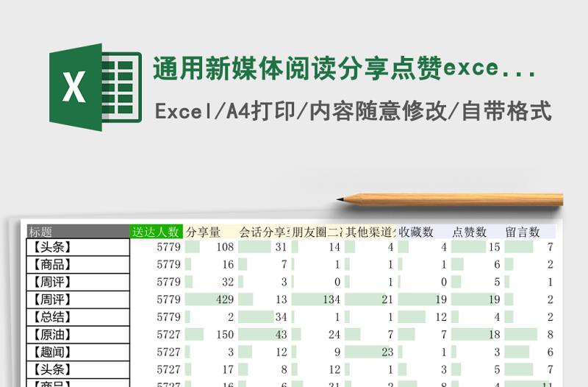This screenshot has height=387, width=588.
Task: Click the green 送达人数 header cell
Action: click(x=156, y=232)
